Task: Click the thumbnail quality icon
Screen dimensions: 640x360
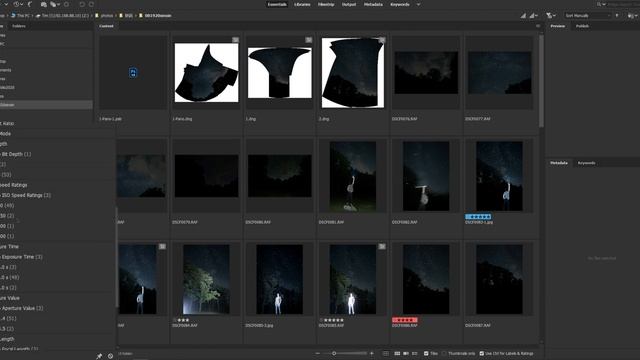Action: (523, 16)
